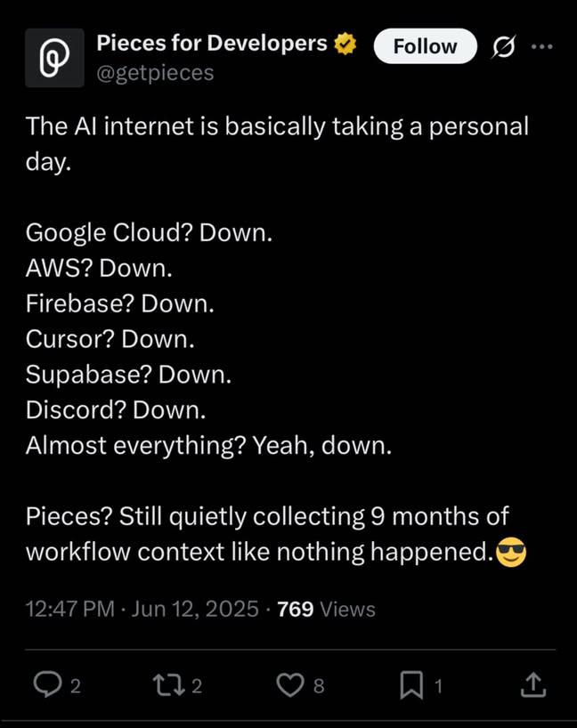Follow Pieces for Developers
The image size is (577, 728).
click(425, 46)
